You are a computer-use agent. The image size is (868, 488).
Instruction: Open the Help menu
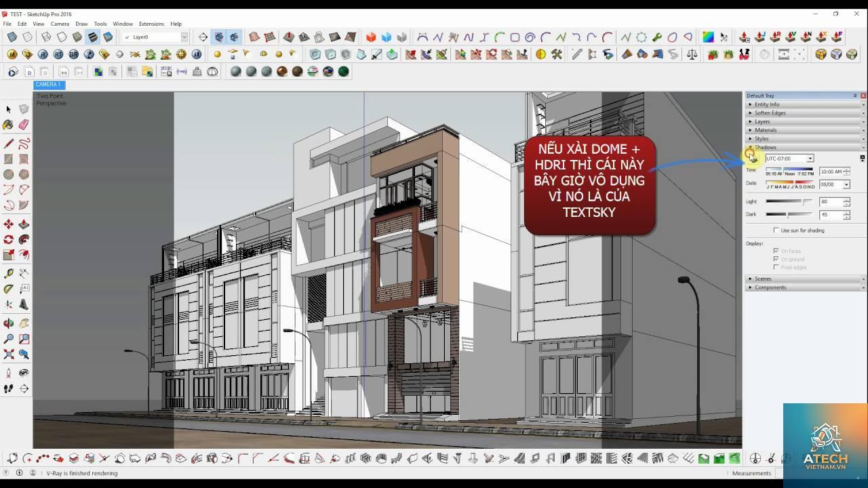(176, 24)
